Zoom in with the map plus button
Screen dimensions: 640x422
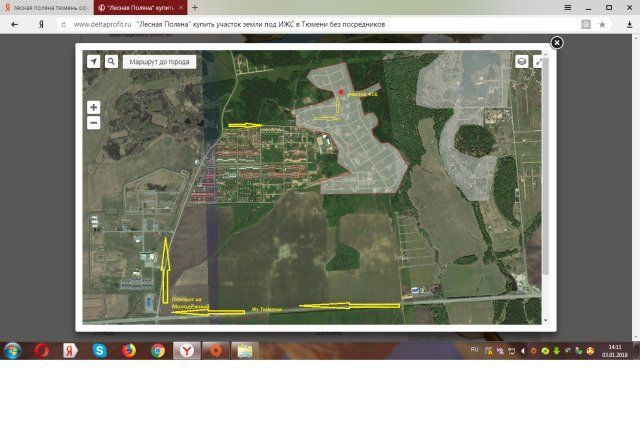point(93,107)
